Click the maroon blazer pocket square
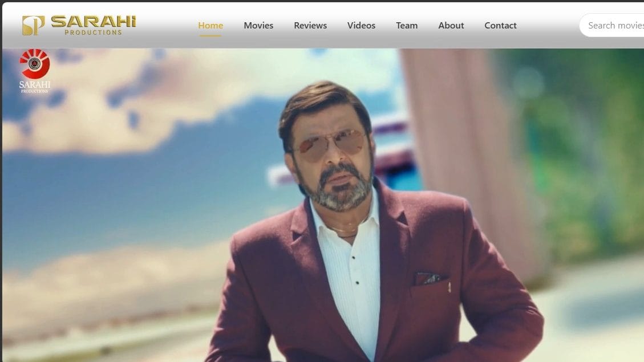 pyautogui.click(x=429, y=279)
